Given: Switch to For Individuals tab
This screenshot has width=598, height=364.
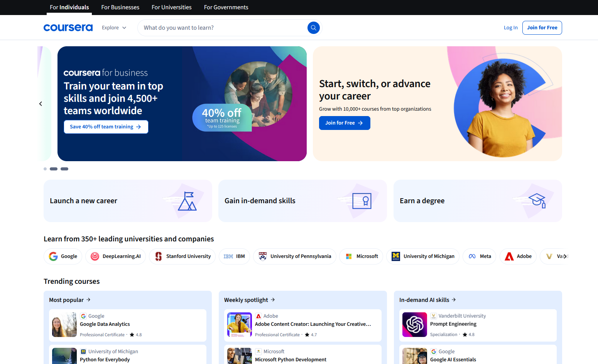Looking at the screenshot, I should (69, 7).
